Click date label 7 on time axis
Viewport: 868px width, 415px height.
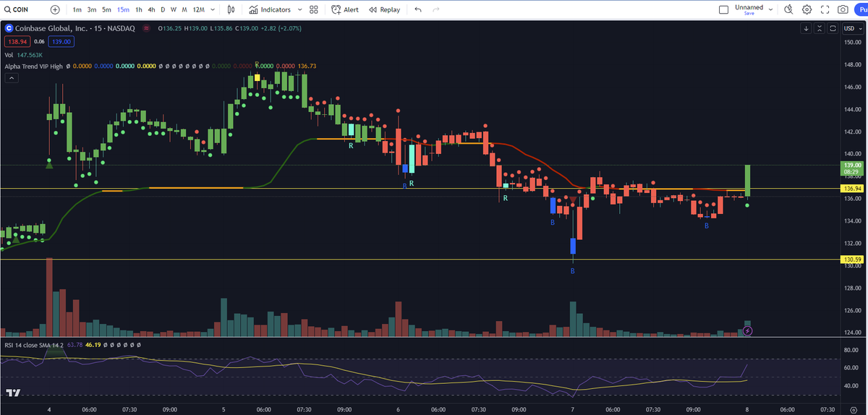[572, 408]
